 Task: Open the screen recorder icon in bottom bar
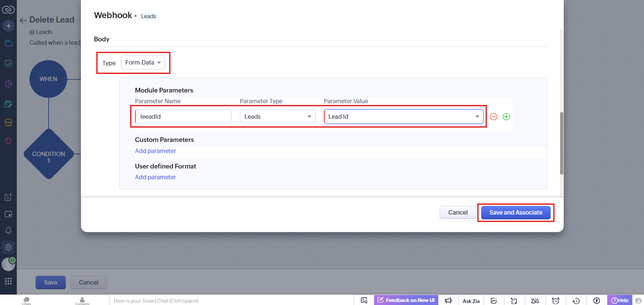point(364,301)
